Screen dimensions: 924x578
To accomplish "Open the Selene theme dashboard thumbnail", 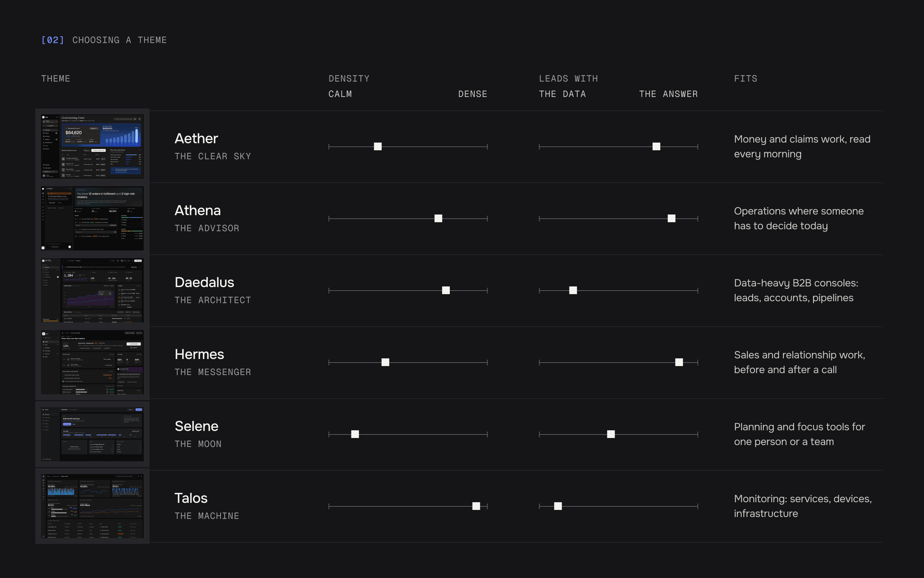I will pos(92,434).
